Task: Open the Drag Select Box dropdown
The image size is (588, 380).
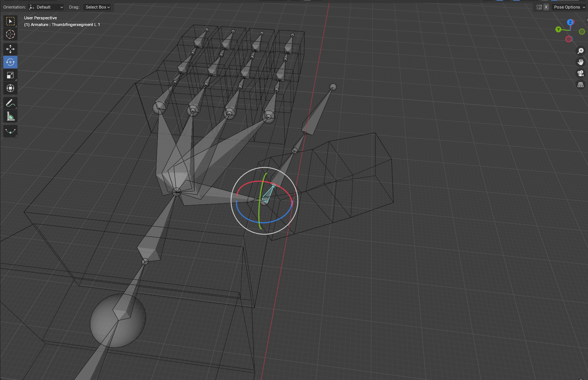Action: pos(97,7)
